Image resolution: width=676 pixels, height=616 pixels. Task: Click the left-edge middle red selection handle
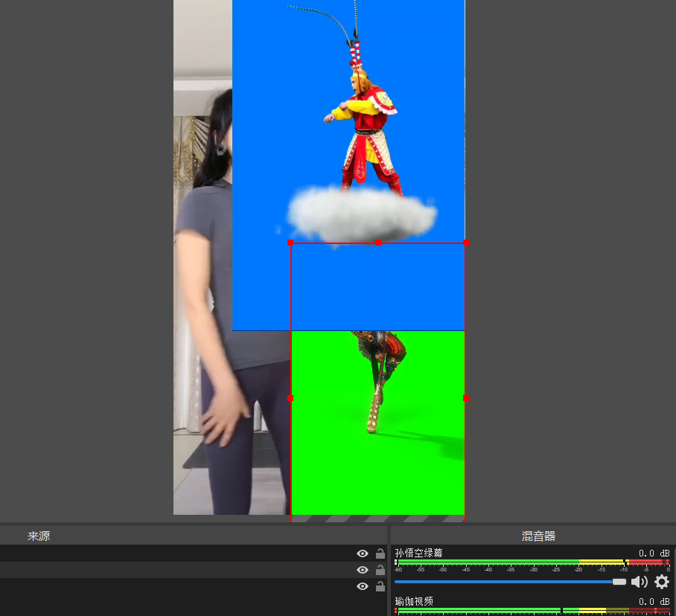click(x=290, y=398)
